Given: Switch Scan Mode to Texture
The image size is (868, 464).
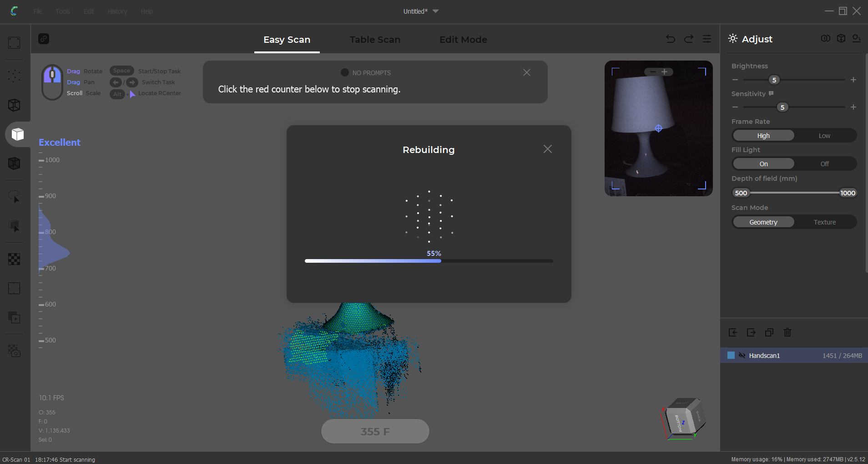Looking at the screenshot, I should tap(824, 222).
